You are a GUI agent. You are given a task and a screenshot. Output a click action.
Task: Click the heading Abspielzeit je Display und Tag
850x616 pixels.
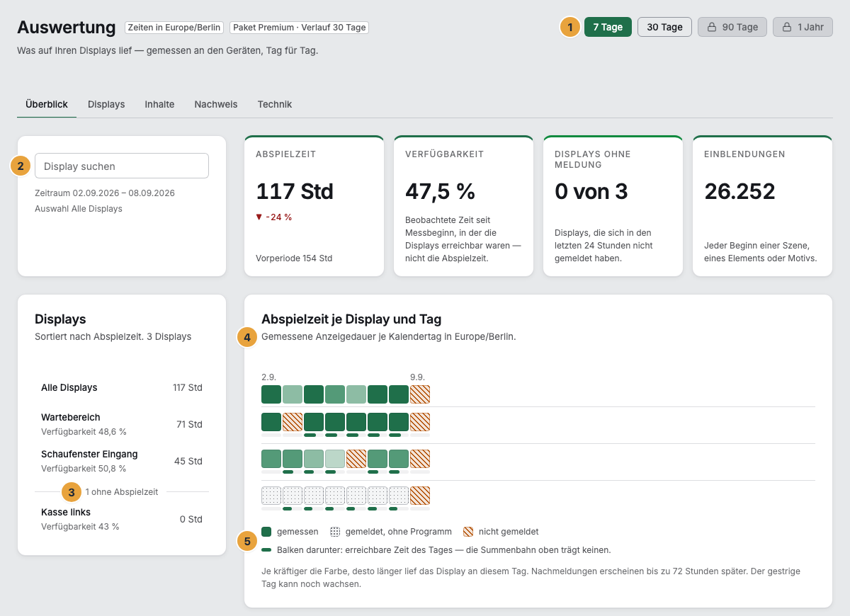point(351,319)
